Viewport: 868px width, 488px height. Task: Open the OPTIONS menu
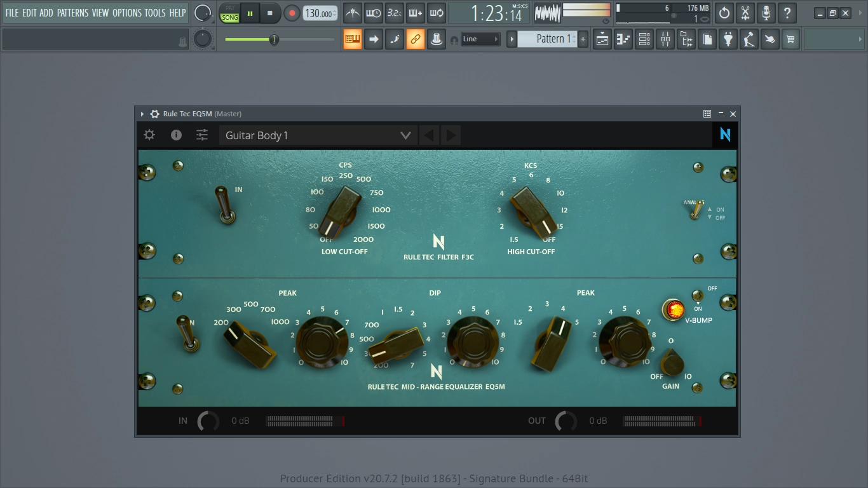point(127,13)
